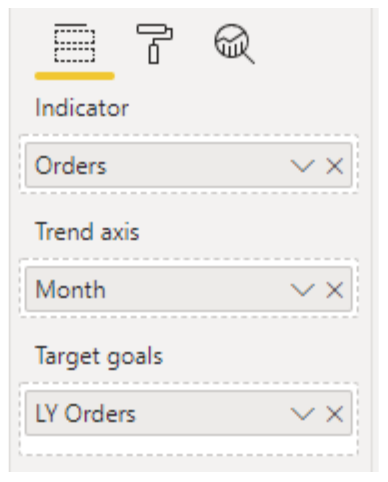Select the Month field pill
Viewport: 388px width, 482px height.
coord(189,289)
